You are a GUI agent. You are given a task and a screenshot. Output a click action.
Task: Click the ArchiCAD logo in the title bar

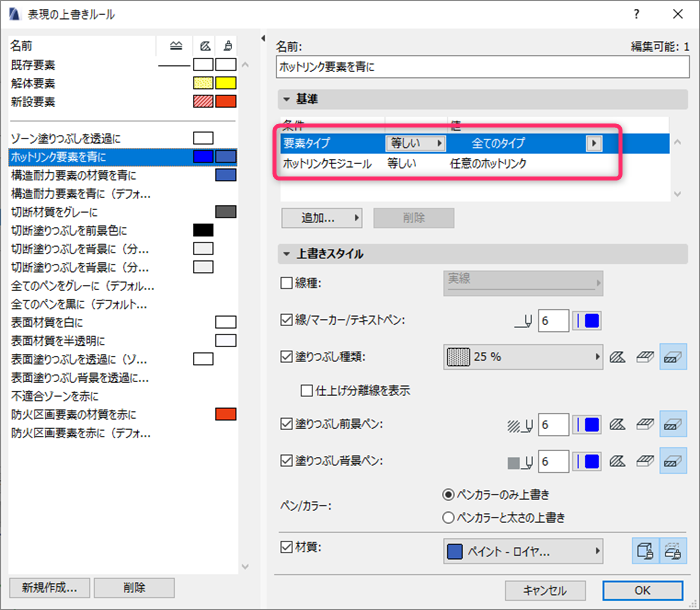(x=14, y=14)
